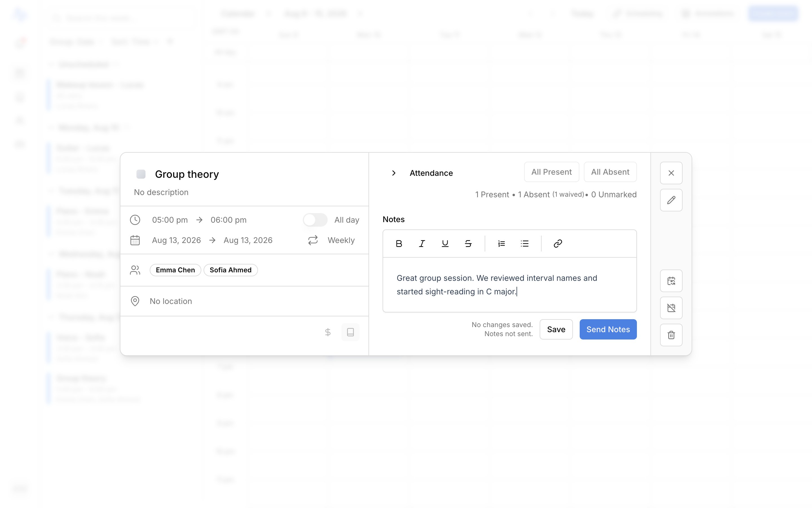Click the checkbox next to Group theory
This screenshot has width=812, height=508.
[x=141, y=174]
